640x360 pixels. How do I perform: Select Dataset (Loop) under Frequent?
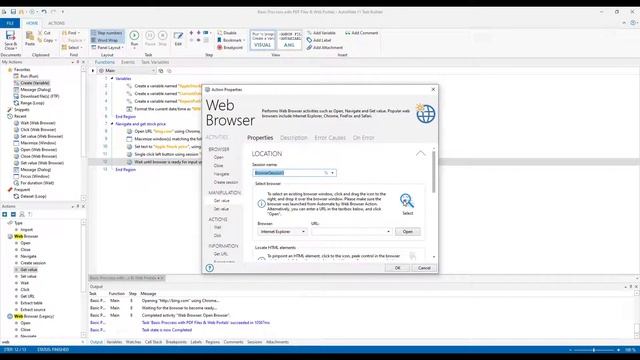[33, 196]
